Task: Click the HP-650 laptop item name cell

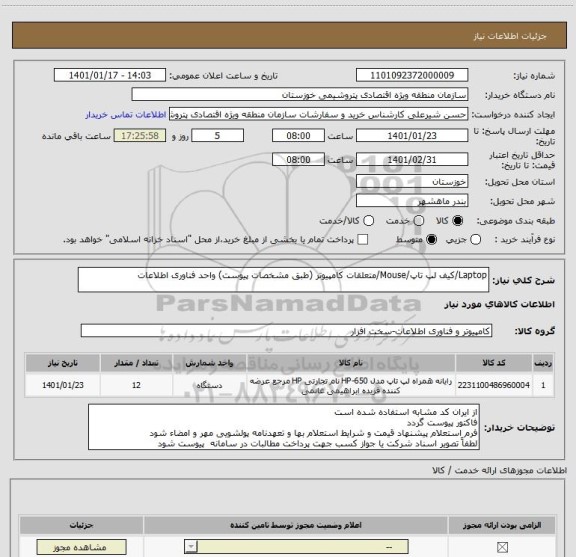Action: (351, 385)
